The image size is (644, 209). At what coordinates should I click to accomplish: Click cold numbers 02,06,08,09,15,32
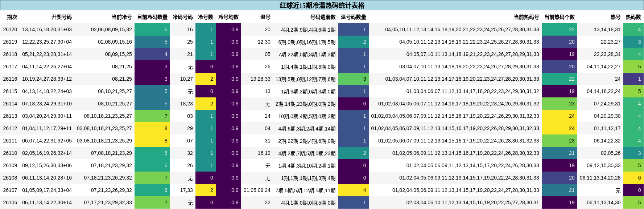(112, 29)
